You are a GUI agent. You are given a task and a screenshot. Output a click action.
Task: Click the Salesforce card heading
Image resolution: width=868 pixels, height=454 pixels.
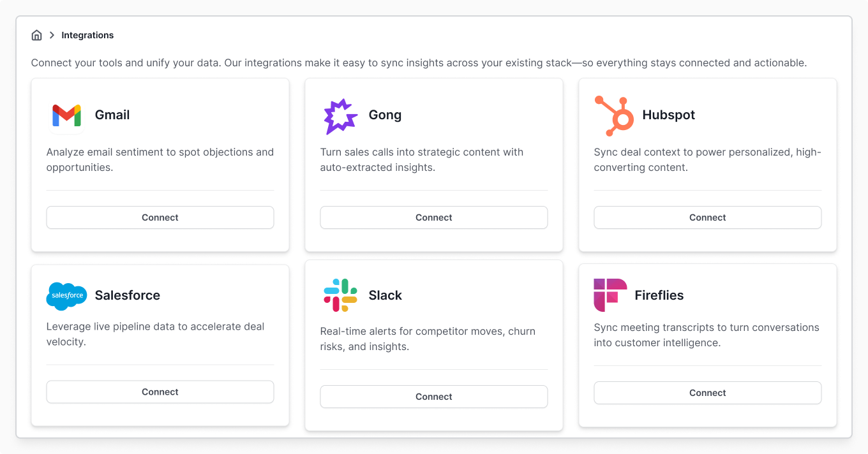click(128, 295)
